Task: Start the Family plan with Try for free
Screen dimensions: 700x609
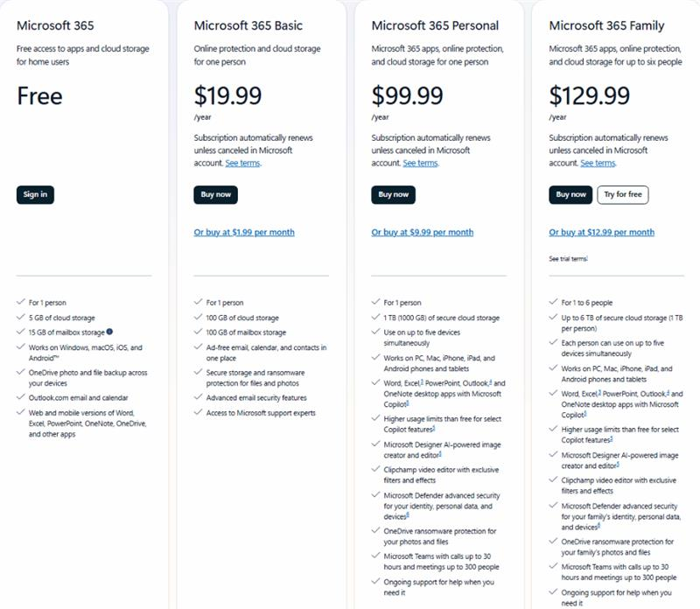Action: [x=623, y=194]
